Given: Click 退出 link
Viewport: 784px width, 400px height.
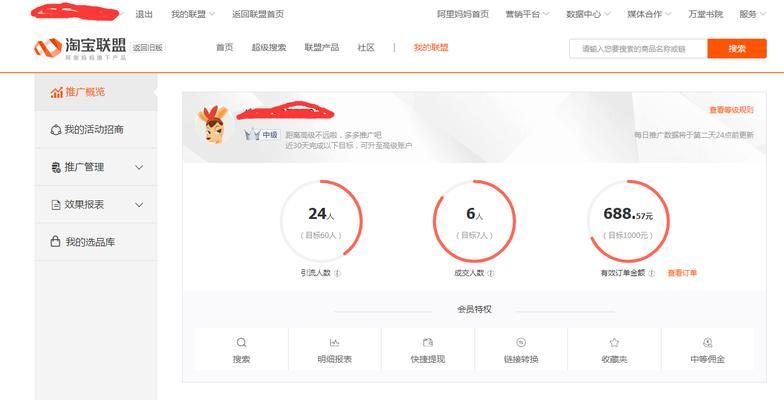Looking at the screenshot, I should click(x=144, y=14).
